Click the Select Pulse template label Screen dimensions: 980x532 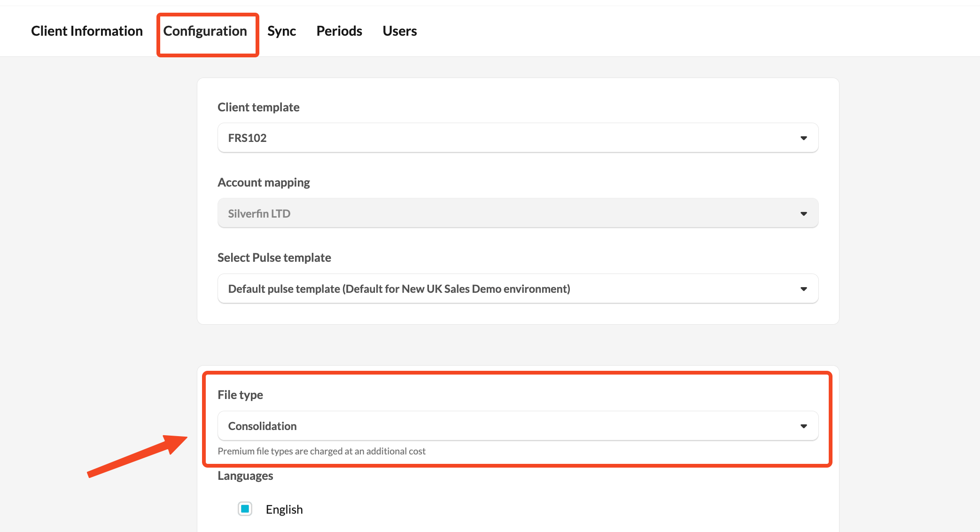coord(274,258)
